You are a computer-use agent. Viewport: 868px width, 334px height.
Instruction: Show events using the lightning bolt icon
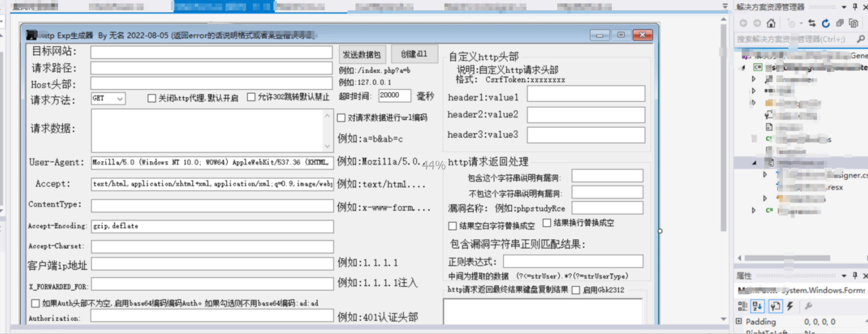click(x=790, y=306)
